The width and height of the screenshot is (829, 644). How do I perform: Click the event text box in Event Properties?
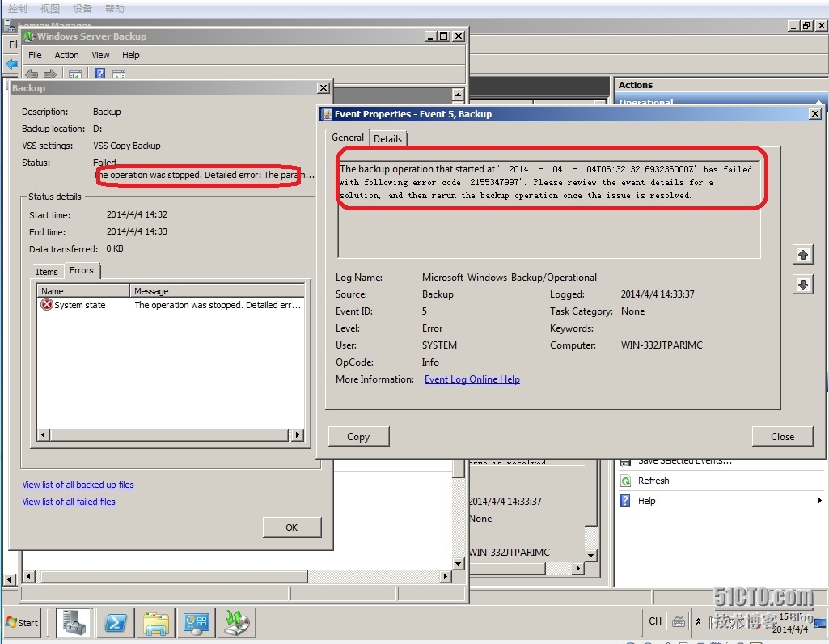pyautogui.click(x=549, y=208)
